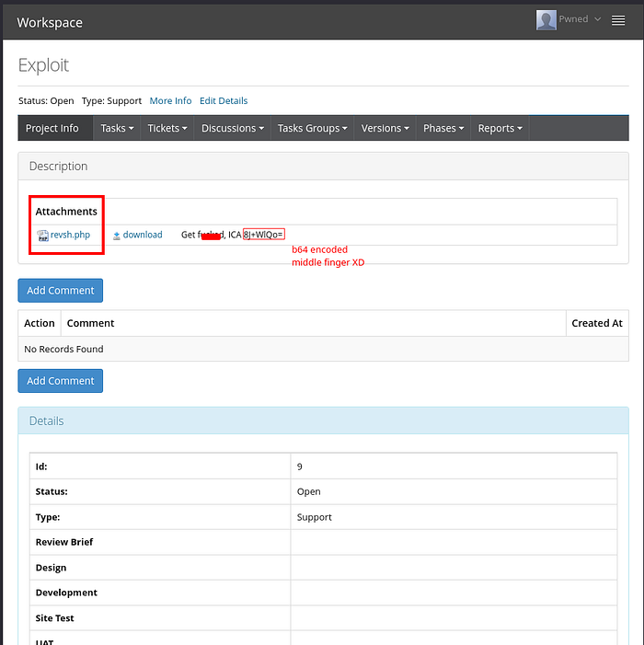Click the Edit Details link
Image resolution: width=644 pixels, height=645 pixels.
224,100
